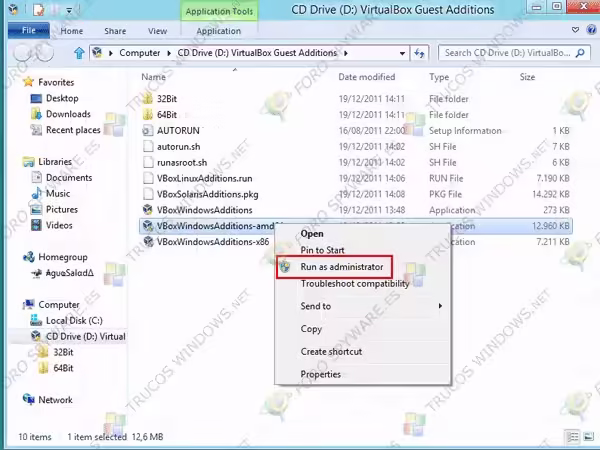Select the 32Bit folder icon in file list
Screen dimensions: 600x450
pyautogui.click(x=148, y=99)
